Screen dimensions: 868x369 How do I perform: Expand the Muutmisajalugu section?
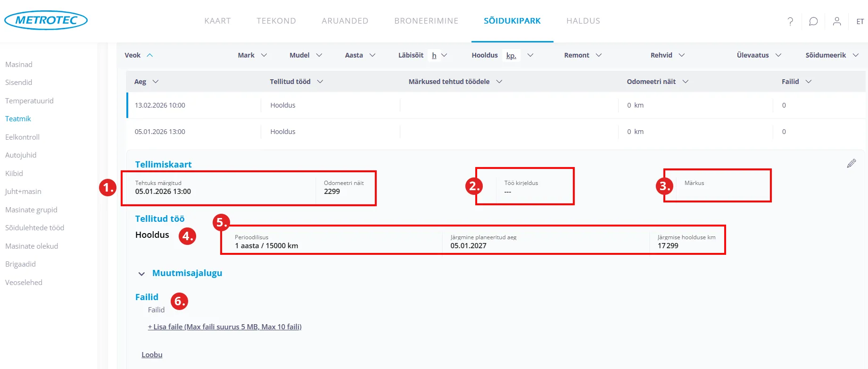tap(141, 274)
